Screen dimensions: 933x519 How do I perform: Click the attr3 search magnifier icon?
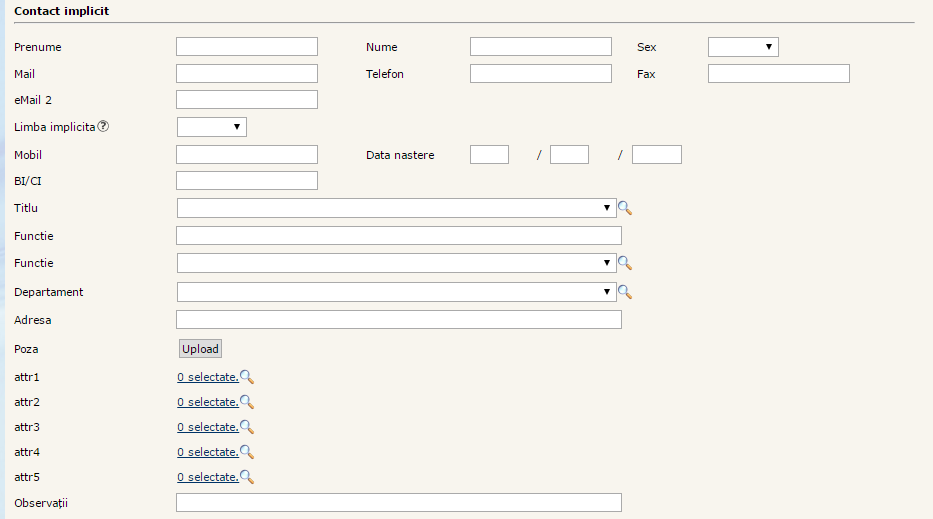(x=247, y=427)
